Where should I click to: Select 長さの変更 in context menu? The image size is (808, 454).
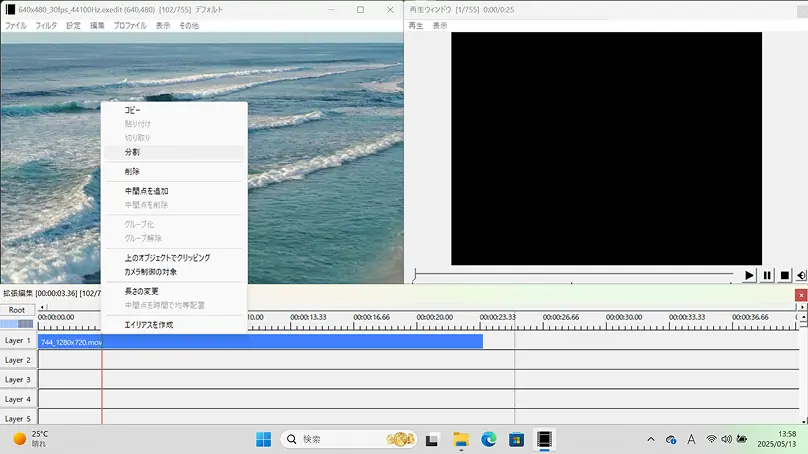pyautogui.click(x=174, y=291)
